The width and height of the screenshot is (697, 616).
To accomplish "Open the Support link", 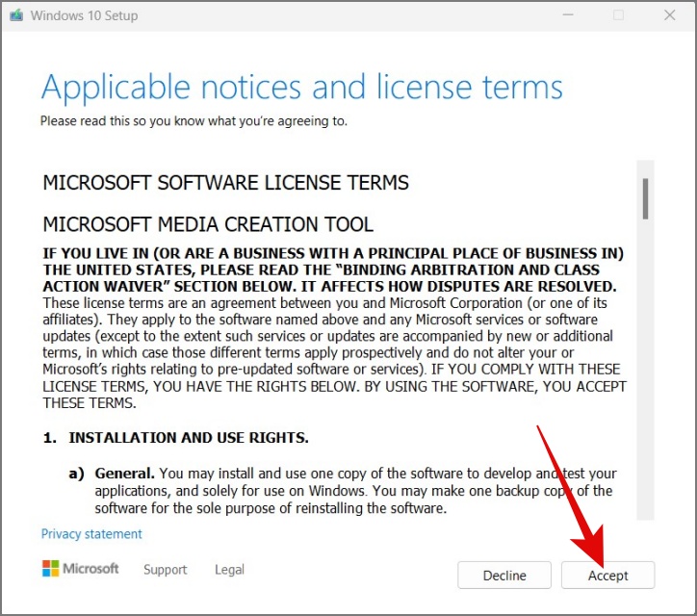I will coord(165,570).
